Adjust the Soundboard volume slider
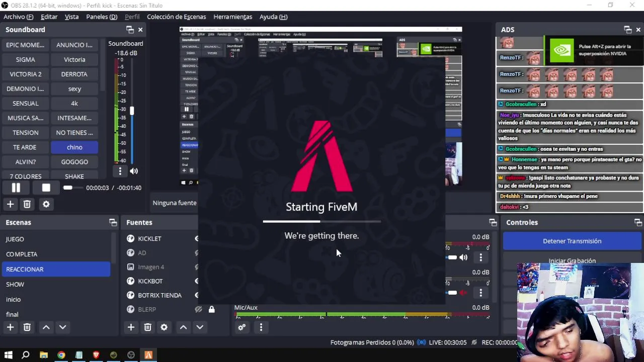 pyautogui.click(x=132, y=111)
